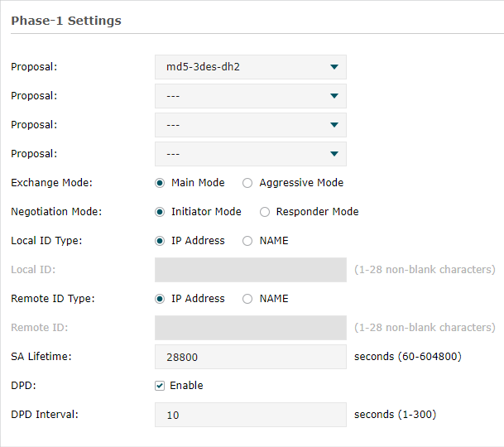Screen dimensions: 504x447
Task: Choose Initiator Mode for negotiation
Action: [160, 212]
